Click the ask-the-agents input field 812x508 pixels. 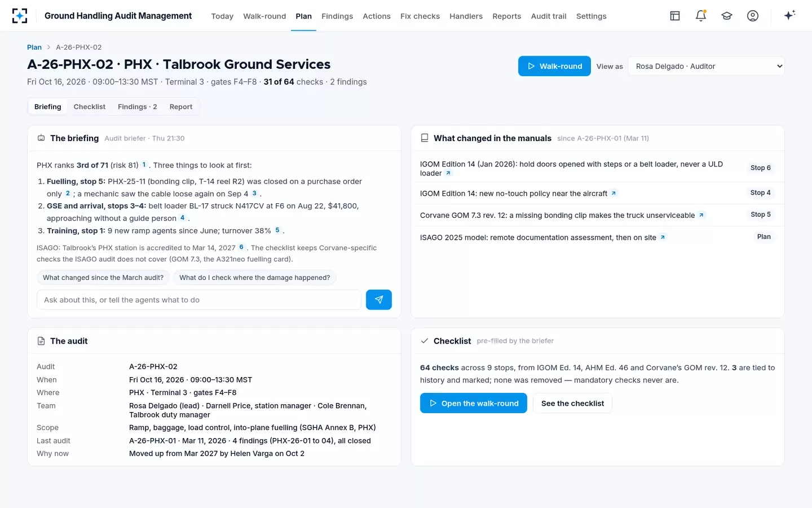tap(199, 300)
